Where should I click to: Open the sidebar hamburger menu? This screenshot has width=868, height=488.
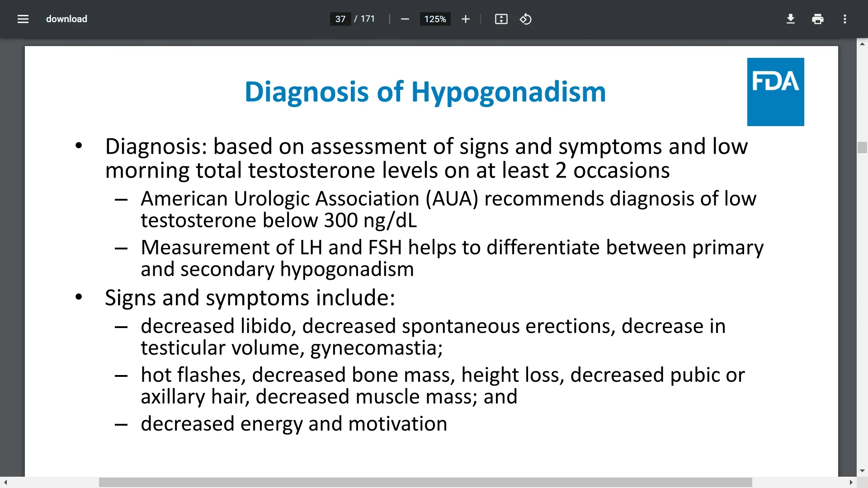click(23, 19)
